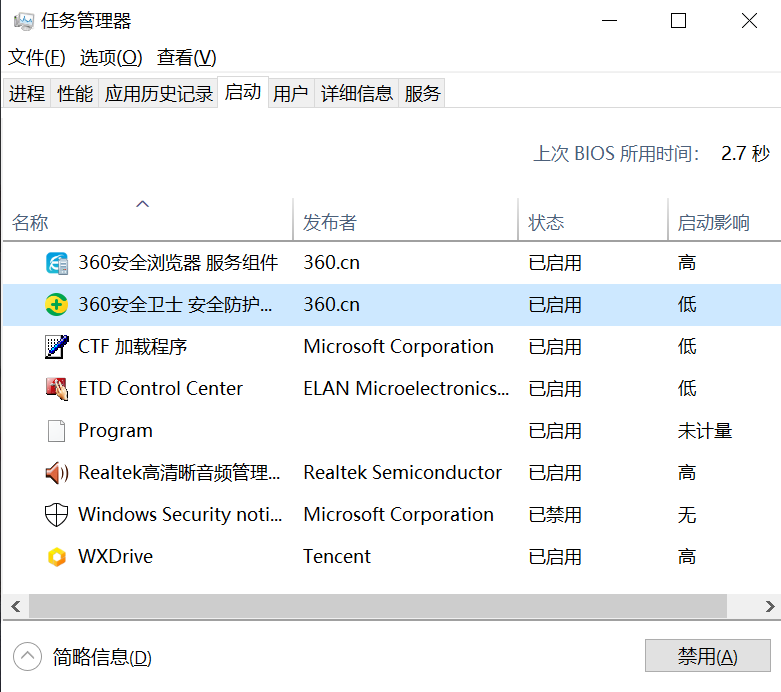Select the 360安全卫士 green shield icon
Screen dimensions: 781x692
(x=58, y=305)
